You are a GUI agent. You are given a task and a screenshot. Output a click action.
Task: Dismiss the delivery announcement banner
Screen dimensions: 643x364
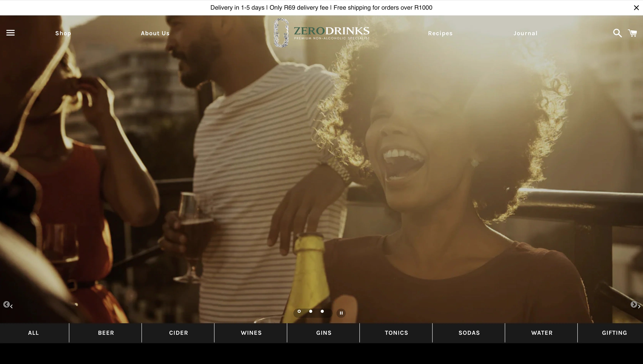(636, 8)
